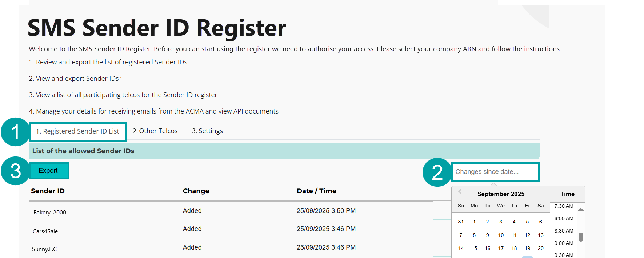Screen dimensions: 644x258
Task: Choose 8:00 AM from the time list
Action: [x=564, y=218]
